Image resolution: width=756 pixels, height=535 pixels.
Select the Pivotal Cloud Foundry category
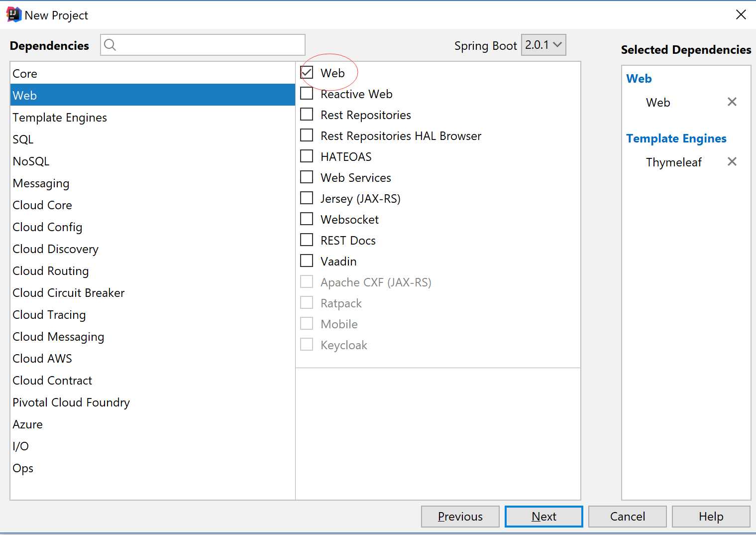point(152,402)
